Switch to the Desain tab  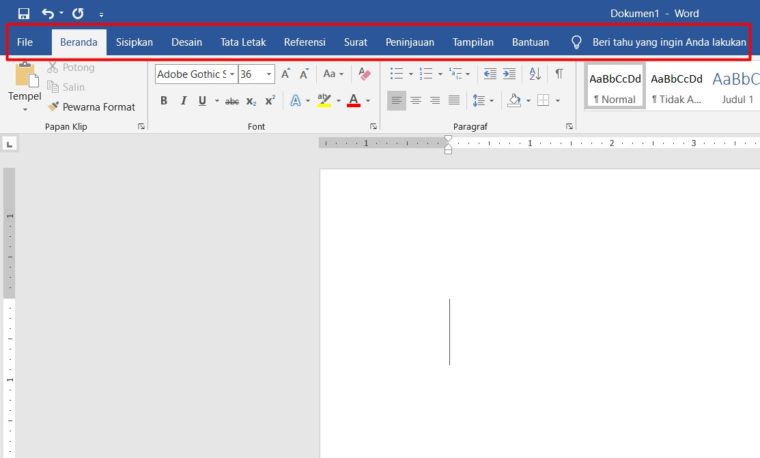click(187, 42)
